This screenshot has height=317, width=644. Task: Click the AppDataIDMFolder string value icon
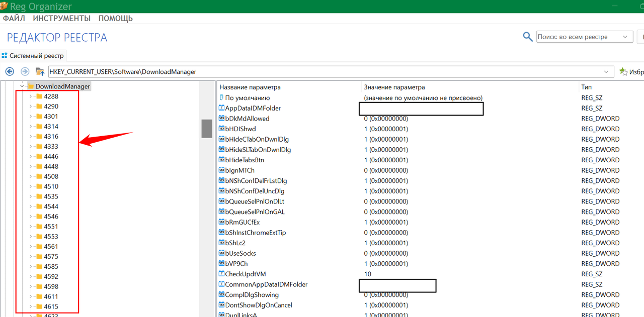pos(221,108)
